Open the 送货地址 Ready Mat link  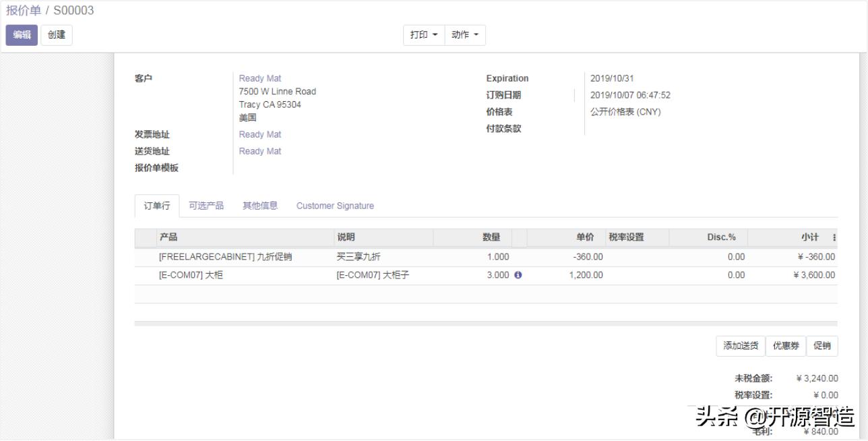pos(260,150)
